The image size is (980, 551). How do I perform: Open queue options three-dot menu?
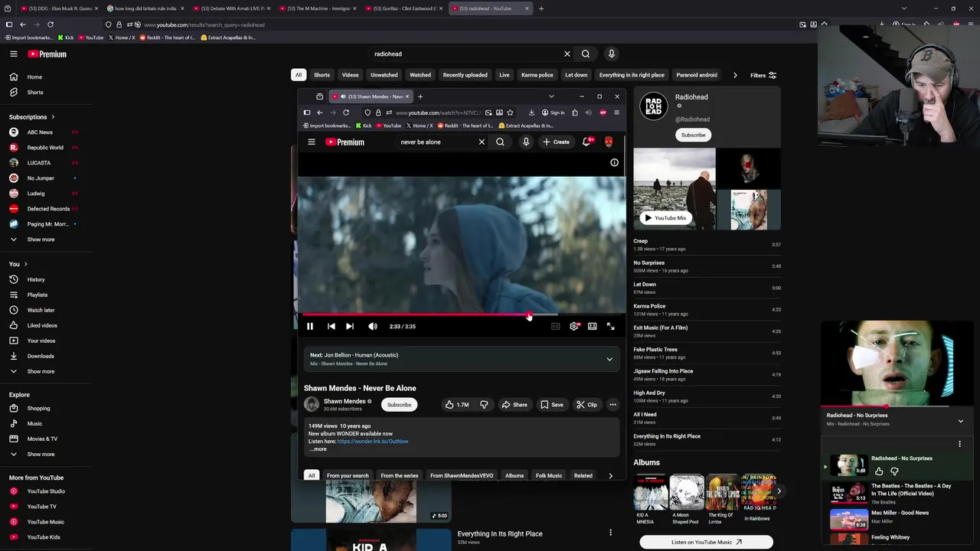point(959,444)
